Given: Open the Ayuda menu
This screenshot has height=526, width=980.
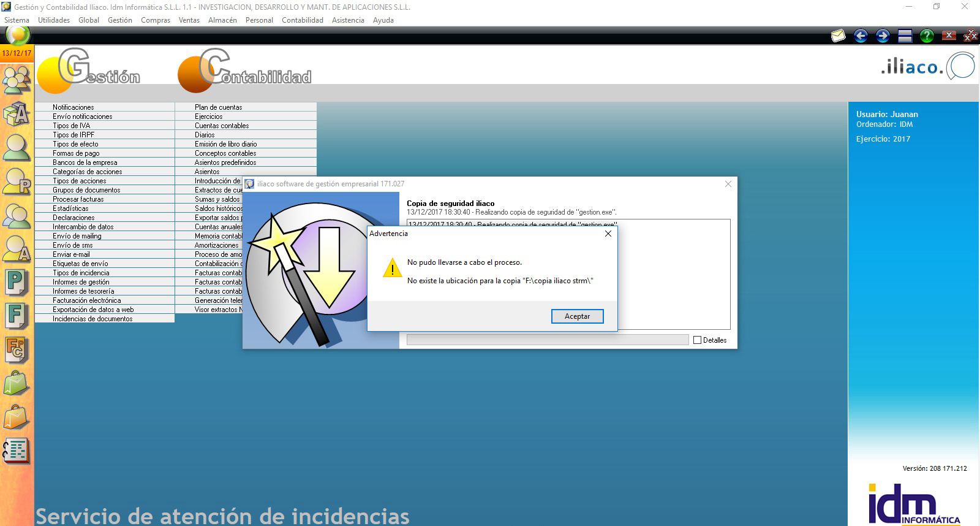Looking at the screenshot, I should tap(383, 20).
